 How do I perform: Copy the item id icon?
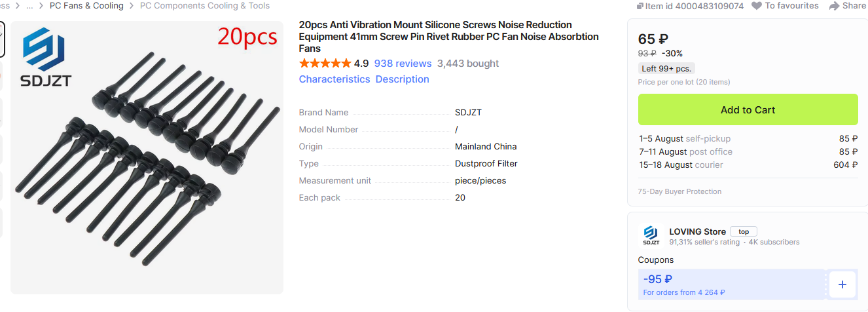click(640, 6)
